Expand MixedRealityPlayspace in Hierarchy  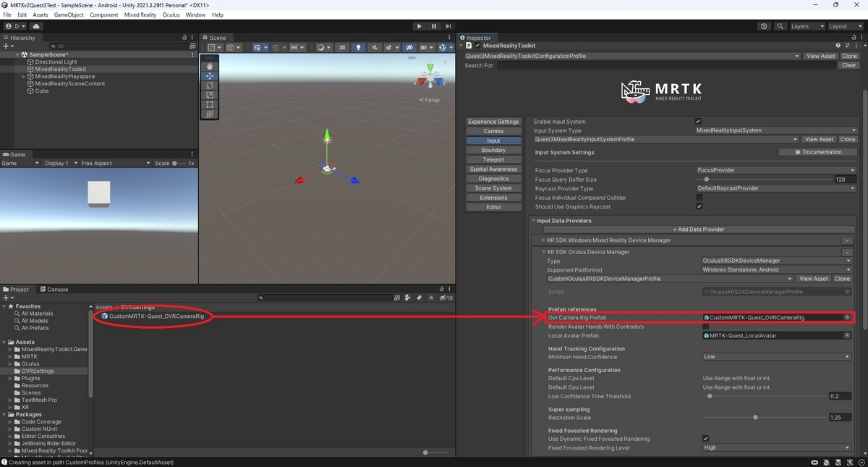point(24,76)
